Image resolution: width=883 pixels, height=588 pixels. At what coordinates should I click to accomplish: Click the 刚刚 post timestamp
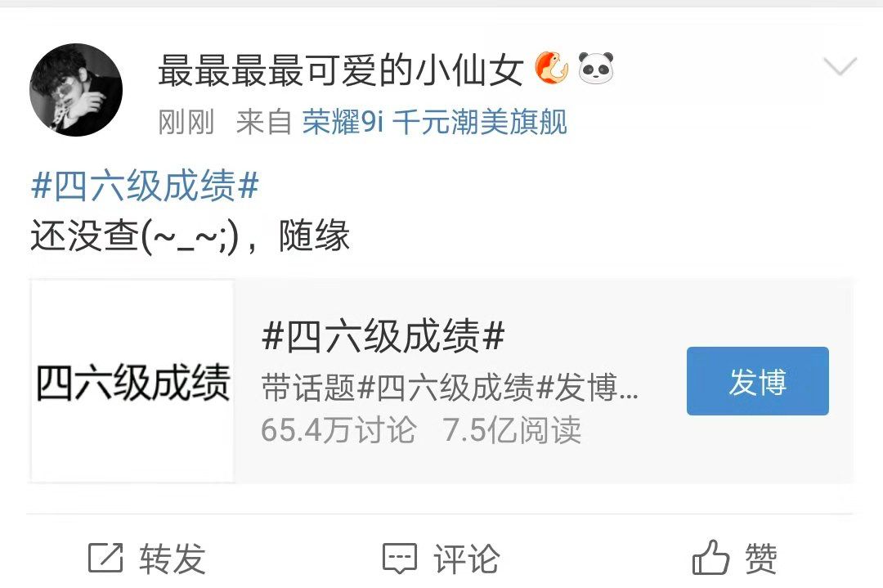click(x=186, y=122)
